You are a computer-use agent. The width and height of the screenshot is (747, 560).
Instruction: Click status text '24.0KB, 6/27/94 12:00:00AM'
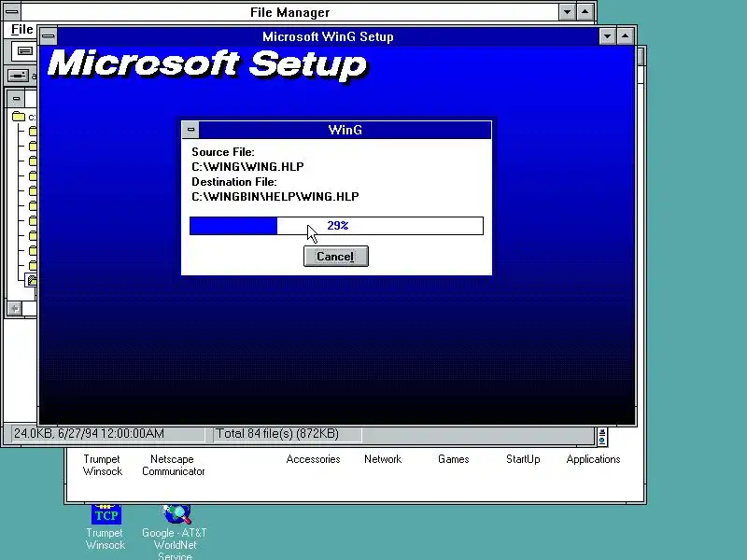tap(89, 434)
